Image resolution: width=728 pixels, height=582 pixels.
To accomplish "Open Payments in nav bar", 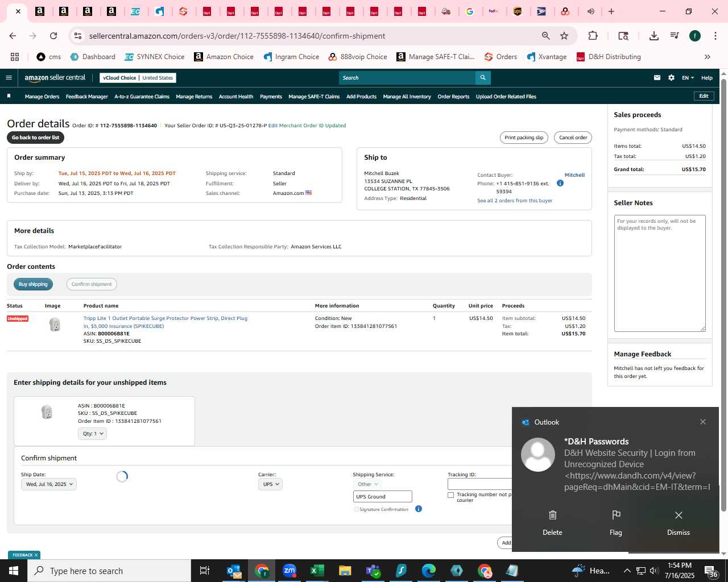I will tap(271, 97).
